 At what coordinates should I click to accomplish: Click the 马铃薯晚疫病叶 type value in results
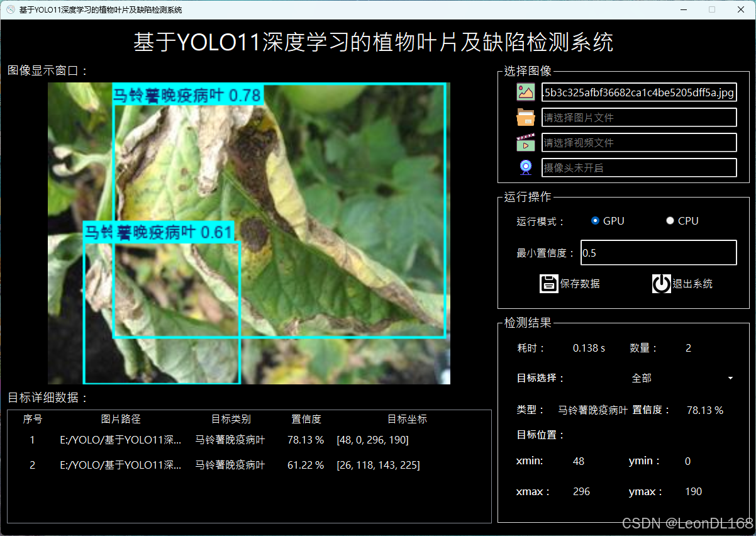(x=593, y=410)
